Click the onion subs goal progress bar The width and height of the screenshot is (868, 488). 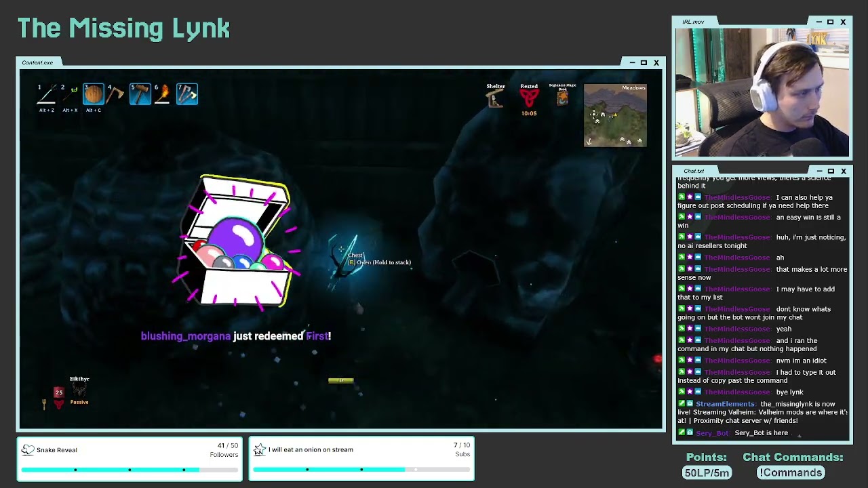[361, 469]
